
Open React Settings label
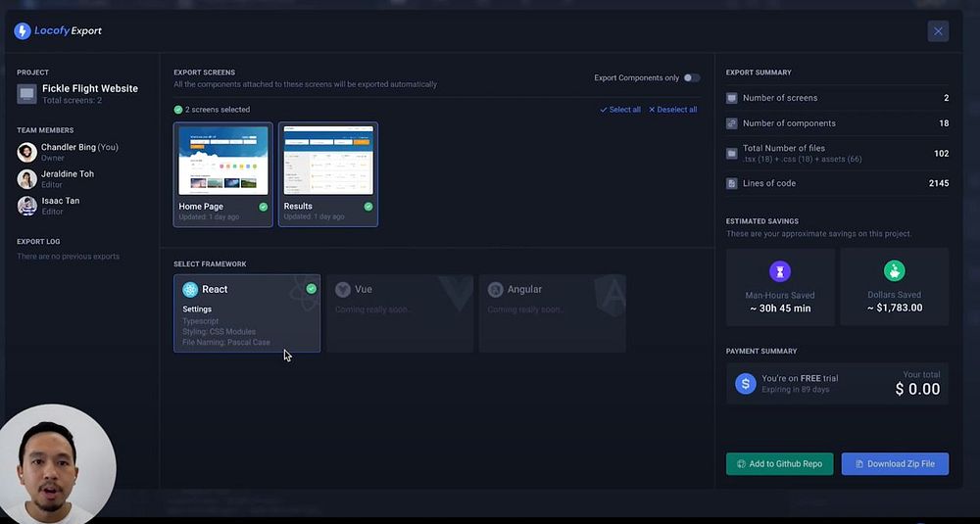click(197, 310)
